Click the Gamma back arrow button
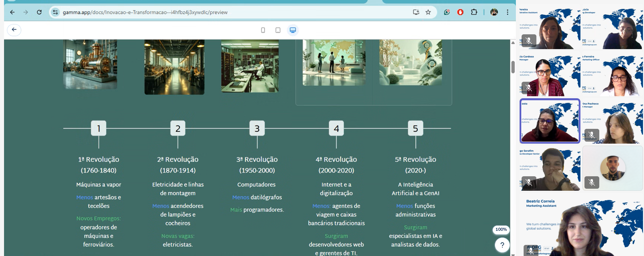Screen dimensions: 644x256 (14, 30)
